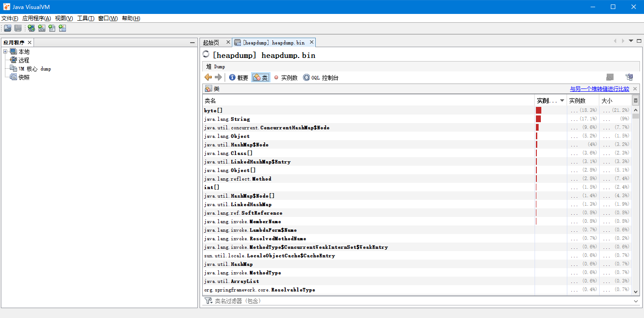Open the 帮助(H) menu
This screenshot has height=318, width=644.
(131, 18)
